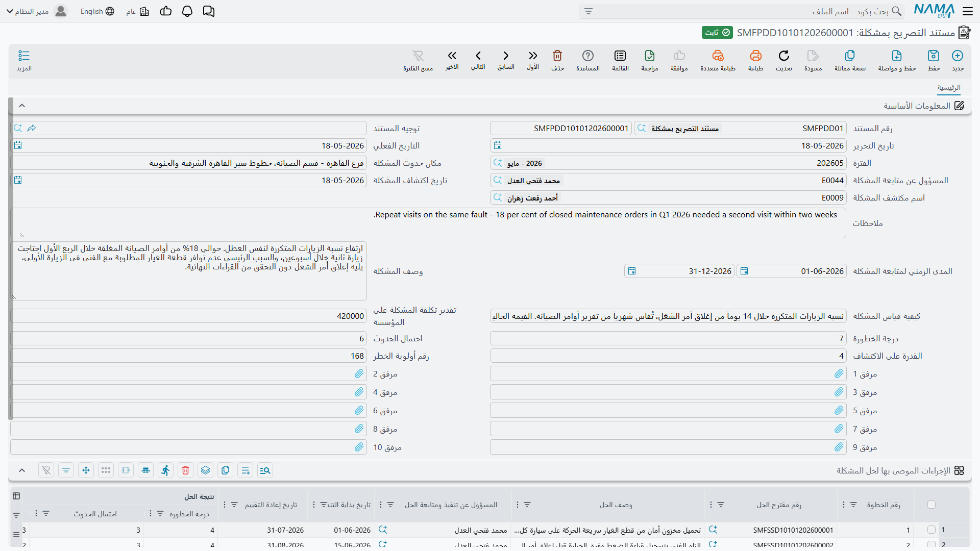The image size is (980, 551).
Task: Open the القائمة (List) view icon
Action: (620, 56)
